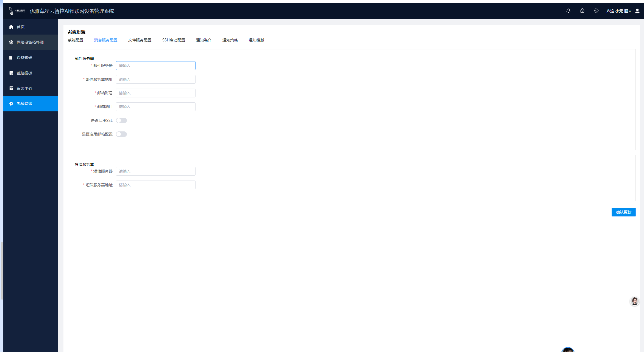
Task: Click the notification bell icon
Action: (568, 11)
